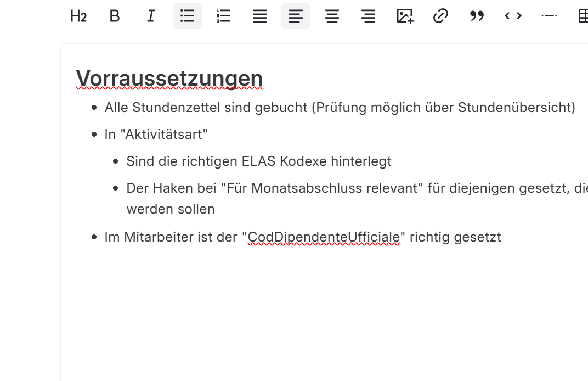Image resolution: width=588 pixels, height=381 pixels.
Task: Insert a table
Action: (583, 16)
